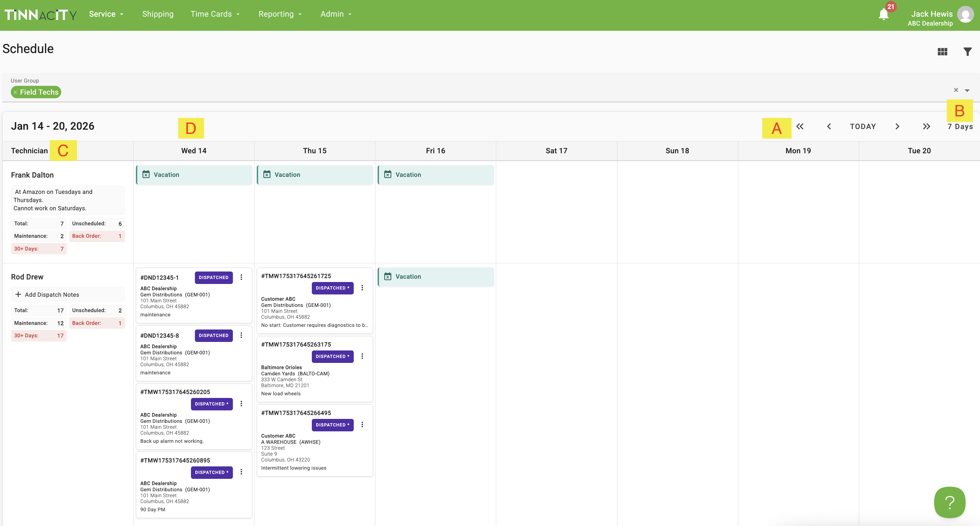This screenshot has width=980, height=526.
Task: Jump forward a week with double-right arrows
Action: click(926, 126)
